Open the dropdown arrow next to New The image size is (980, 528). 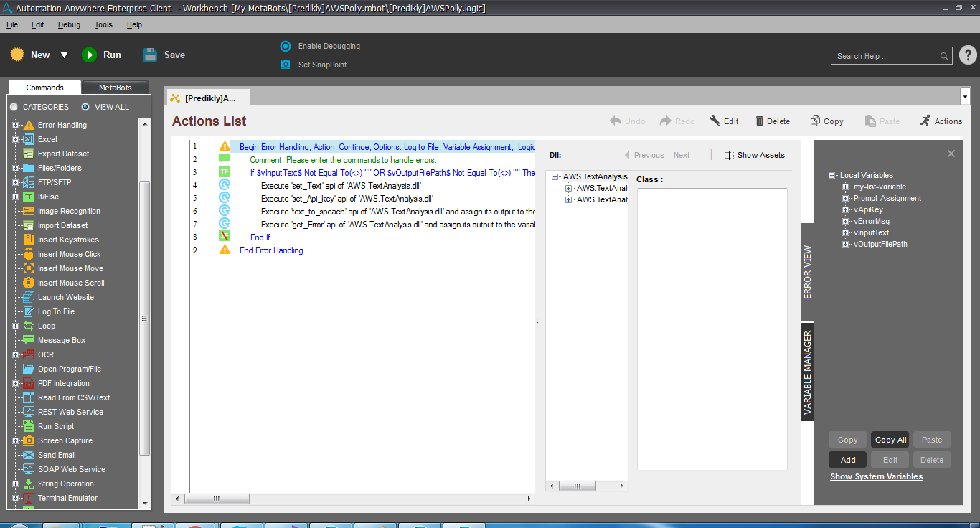[64, 55]
